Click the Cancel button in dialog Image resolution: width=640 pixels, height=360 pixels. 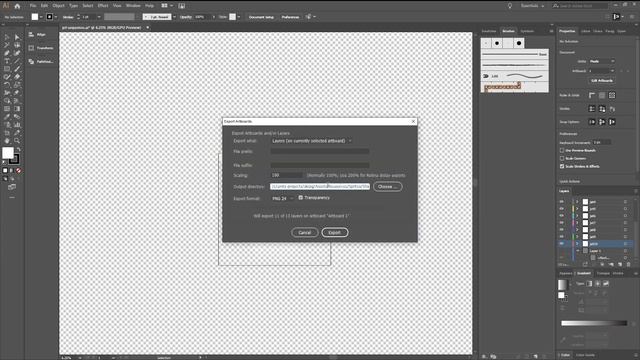click(x=304, y=232)
